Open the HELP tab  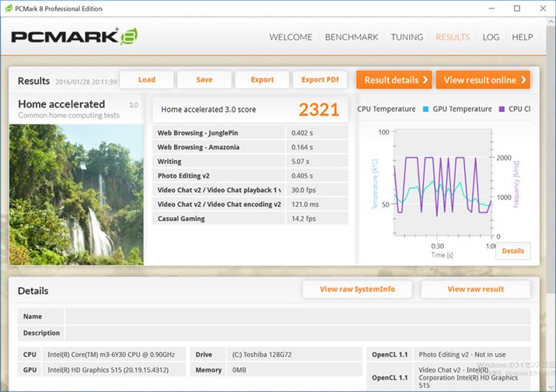click(522, 37)
